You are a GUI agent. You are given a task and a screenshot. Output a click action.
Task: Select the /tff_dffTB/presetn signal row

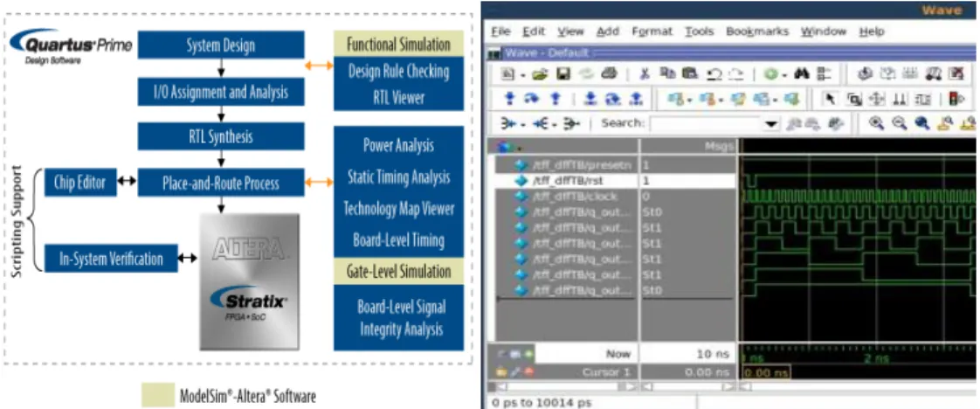coord(566,165)
